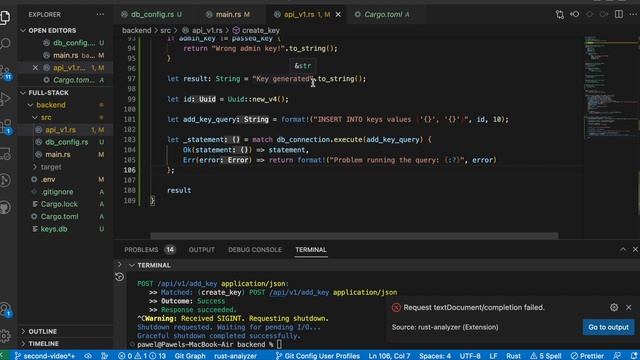Screen dimensions: 640x360
Task: Click UTF-8 encoding in status bar
Action: coord(470,356)
